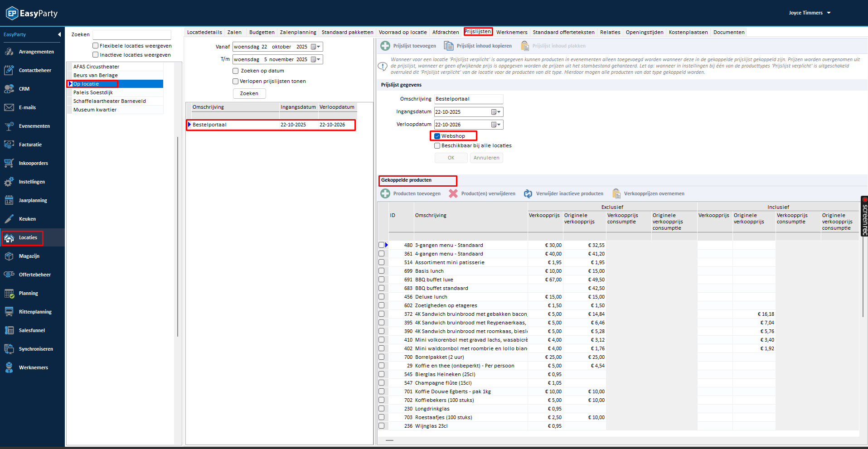The image size is (868, 449).
Task: Click the Producten toevoegen plus icon
Action: [x=385, y=193]
